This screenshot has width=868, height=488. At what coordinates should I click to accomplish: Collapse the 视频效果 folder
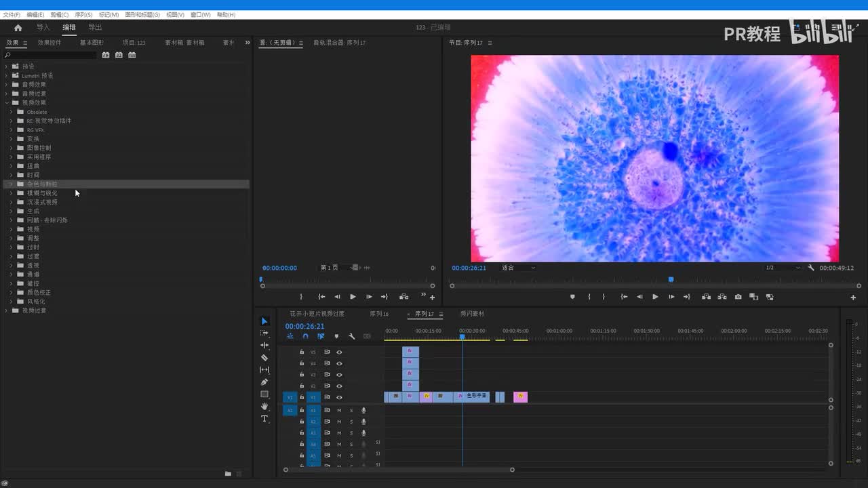coord(7,103)
